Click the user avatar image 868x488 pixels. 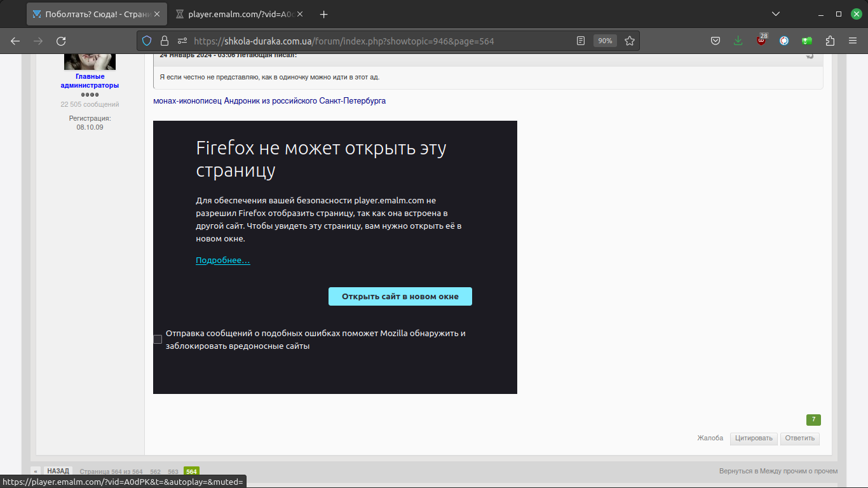[90, 62]
